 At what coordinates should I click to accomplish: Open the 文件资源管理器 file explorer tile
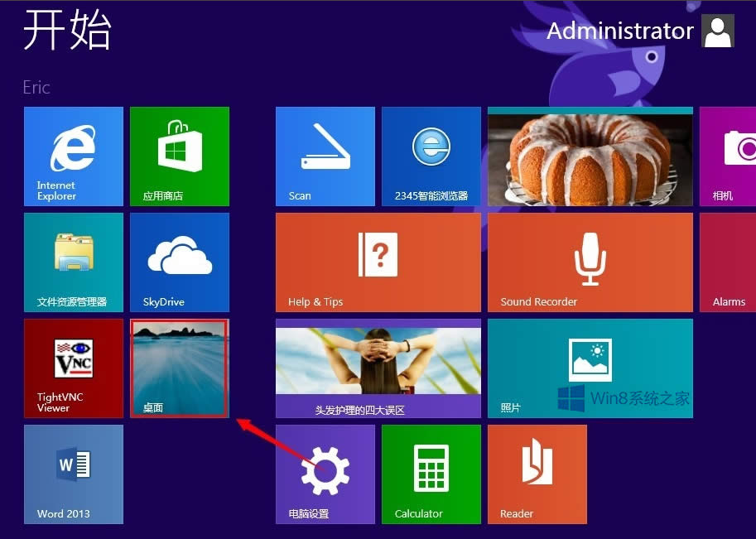[x=74, y=262]
